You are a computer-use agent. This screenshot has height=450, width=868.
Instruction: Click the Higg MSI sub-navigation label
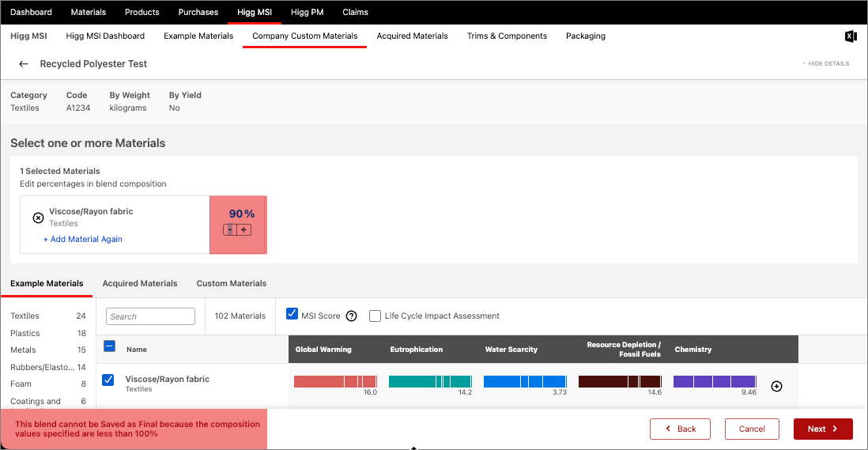click(x=28, y=36)
